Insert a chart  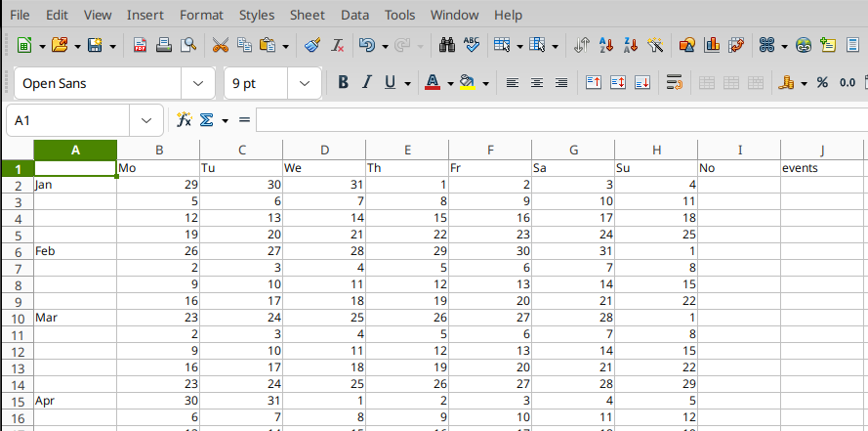pyautogui.click(x=712, y=45)
